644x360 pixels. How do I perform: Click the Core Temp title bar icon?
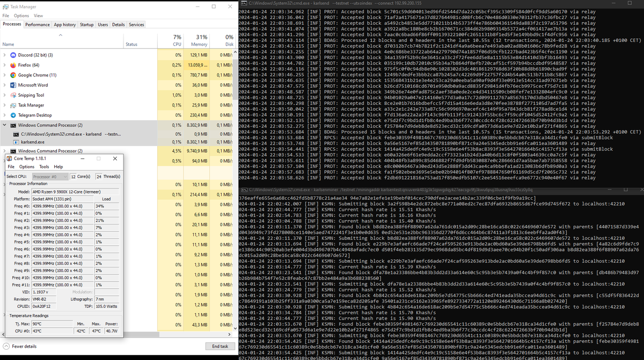pyautogui.click(x=10, y=159)
